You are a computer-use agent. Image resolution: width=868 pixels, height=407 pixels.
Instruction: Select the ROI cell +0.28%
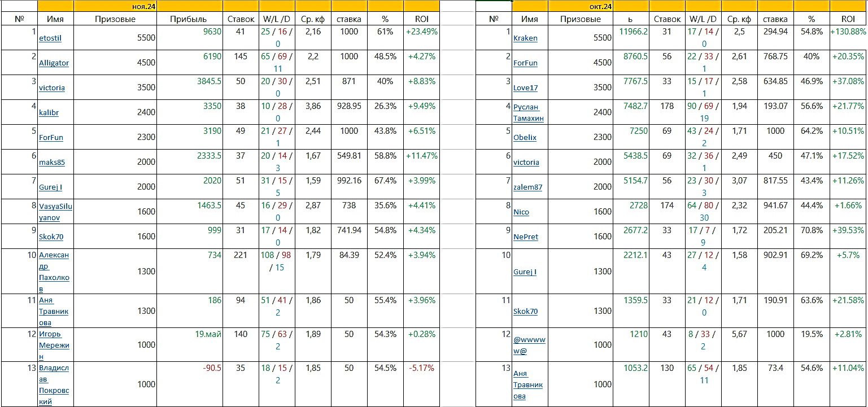(x=421, y=345)
